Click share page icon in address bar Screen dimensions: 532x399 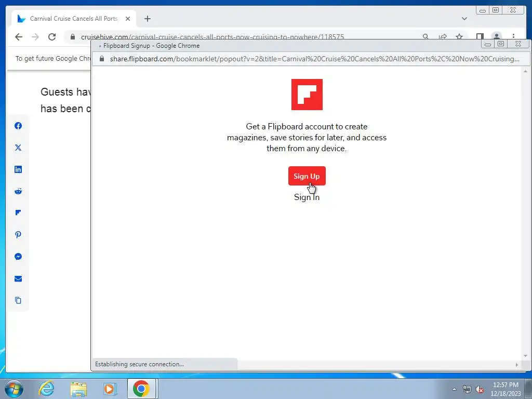pos(443,36)
